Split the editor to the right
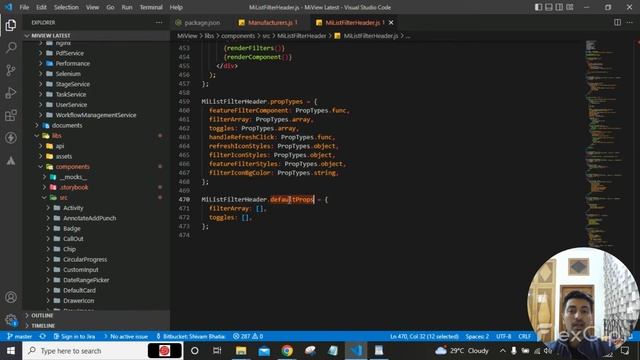The image size is (640, 360). (617, 22)
